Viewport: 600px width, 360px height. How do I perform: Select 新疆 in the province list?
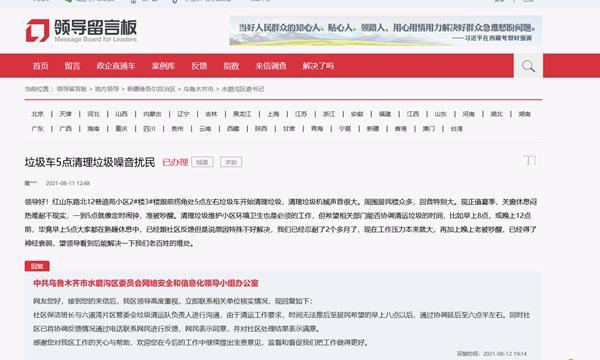(373, 129)
